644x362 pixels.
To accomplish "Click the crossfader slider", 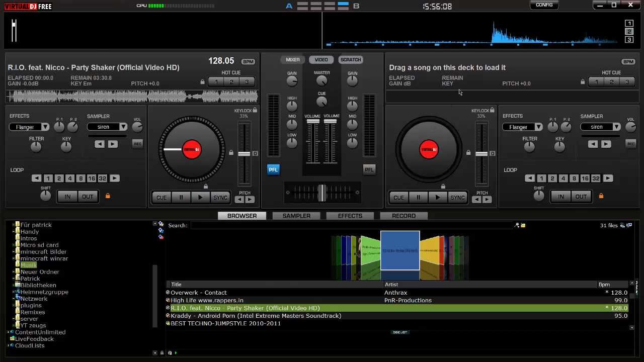I will point(322,193).
